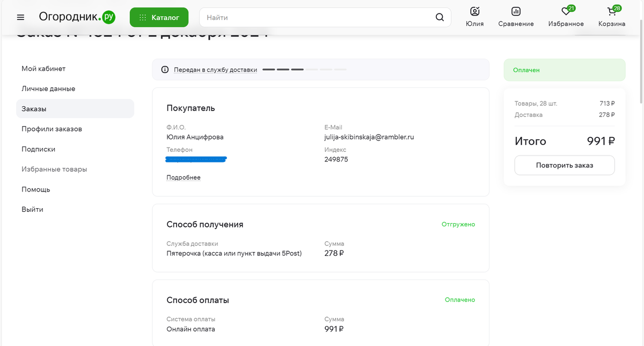Select Профили заказов in sidebar
Image resolution: width=644 pixels, height=346 pixels.
[52, 129]
